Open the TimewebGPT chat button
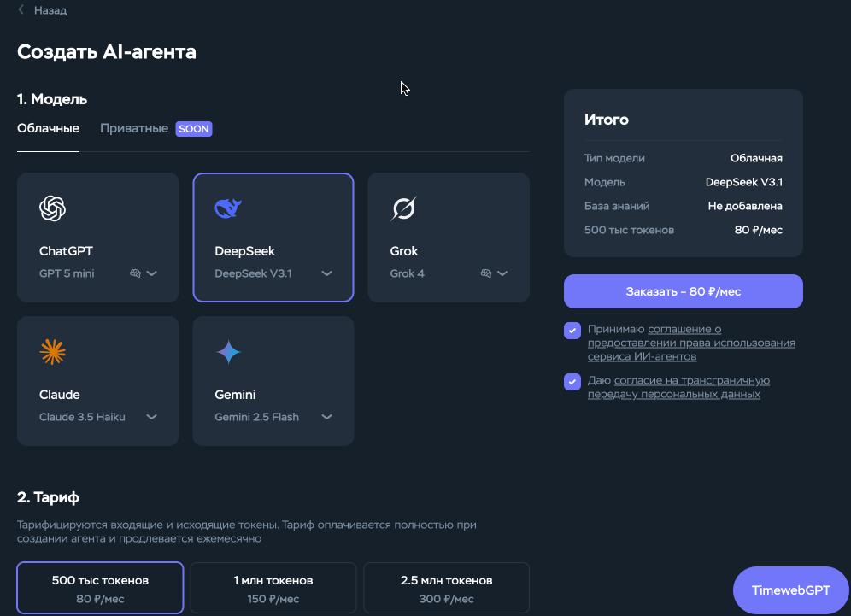851x616 pixels. tap(790, 590)
